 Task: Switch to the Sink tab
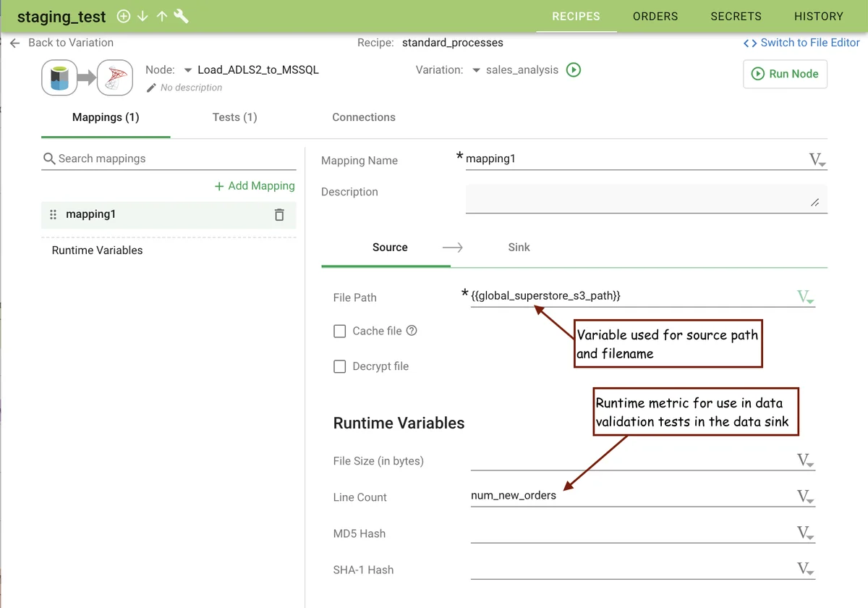(x=519, y=248)
